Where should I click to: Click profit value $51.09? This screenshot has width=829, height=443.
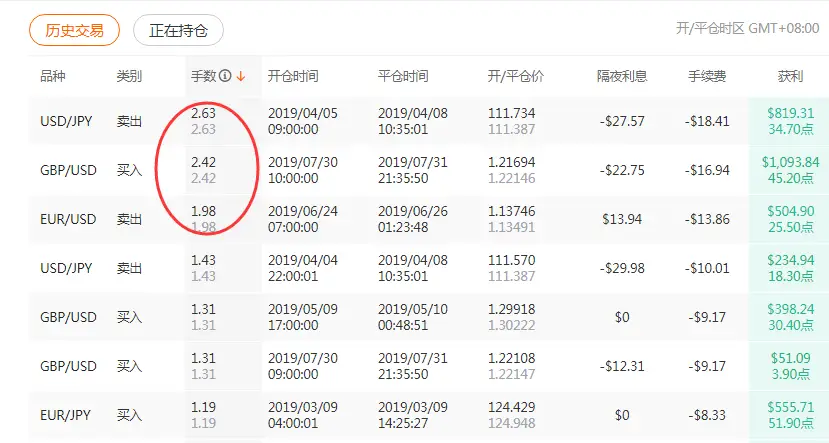790,358
